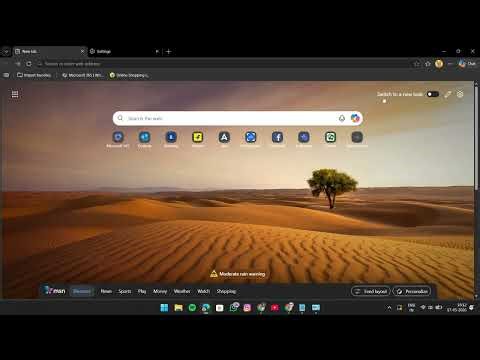Open the Feed layout button
The height and width of the screenshot is (360, 480).
[x=371, y=291]
